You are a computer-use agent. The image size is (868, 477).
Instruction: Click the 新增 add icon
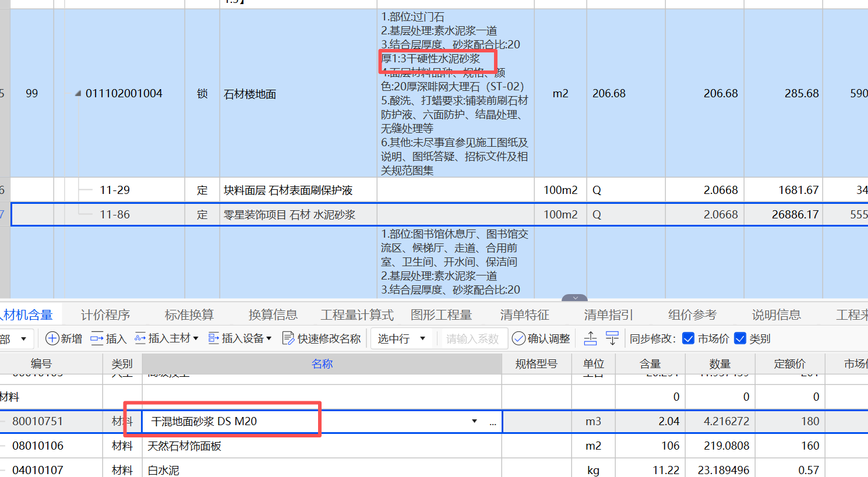coord(52,338)
